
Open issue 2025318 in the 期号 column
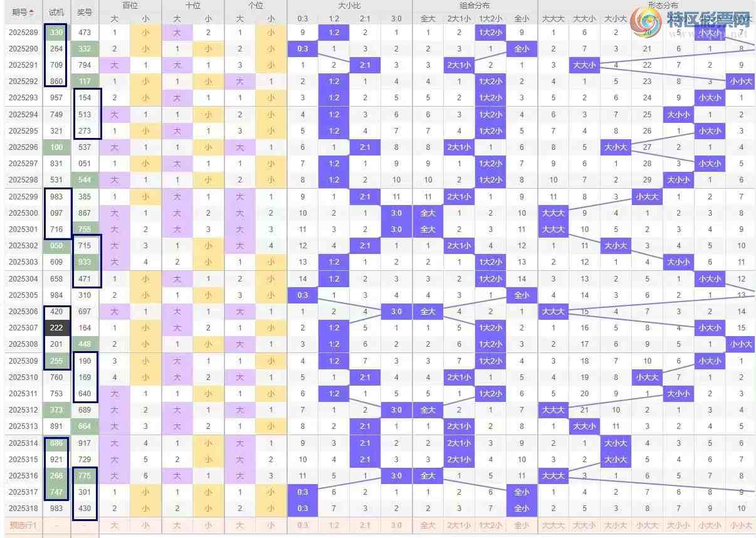coord(23,509)
